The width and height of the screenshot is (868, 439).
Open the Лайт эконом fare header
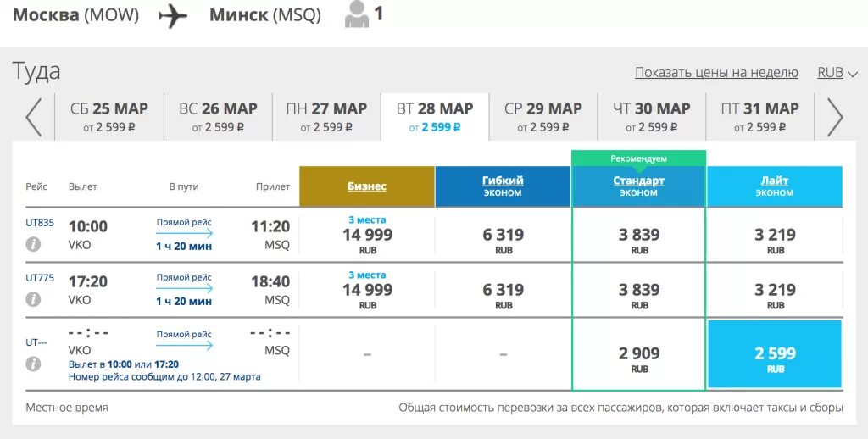point(775,186)
